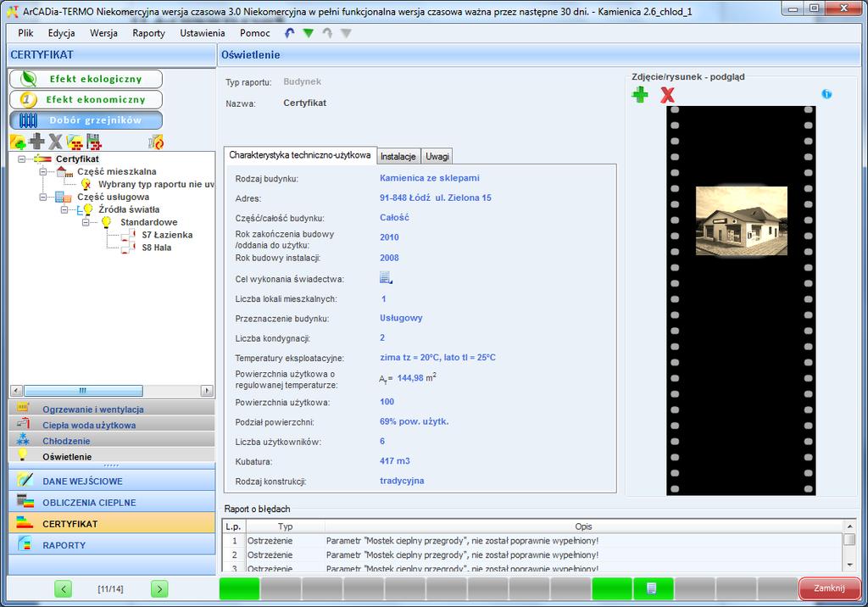
Task: Go to CERTYFIKAT stage
Action: point(112,523)
